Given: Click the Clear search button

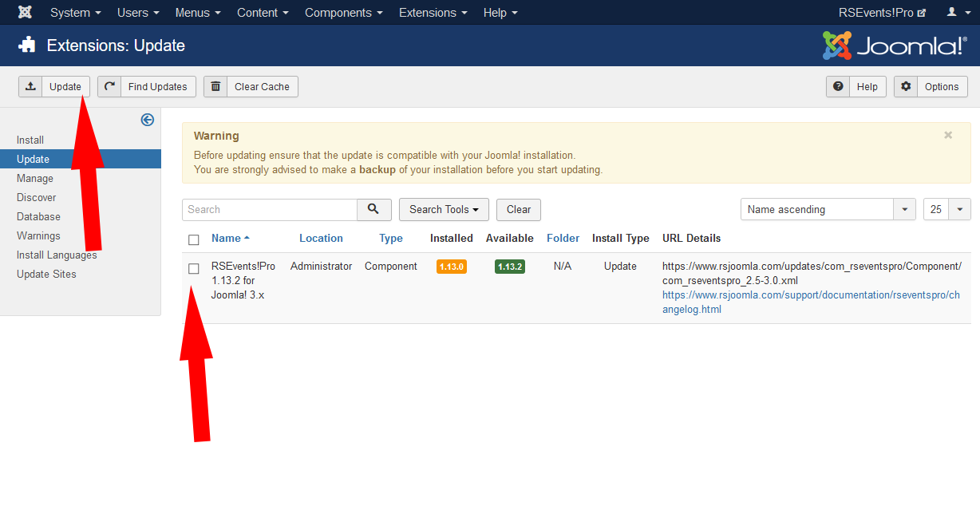Looking at the screenshot, I should tap(519, 209).
